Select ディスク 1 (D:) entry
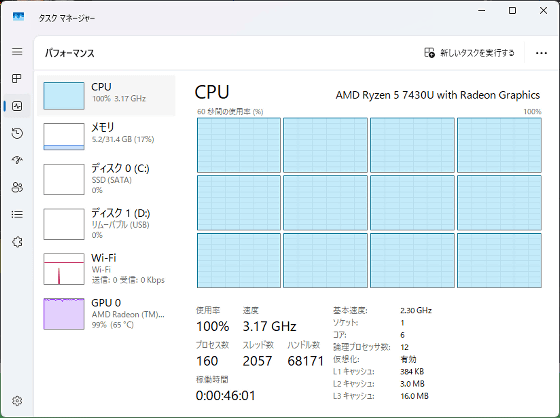 pos(106,224)
